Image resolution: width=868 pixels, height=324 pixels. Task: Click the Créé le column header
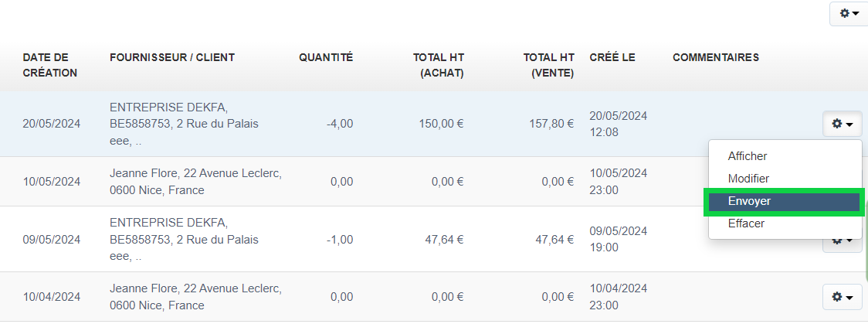click(612, 57)
